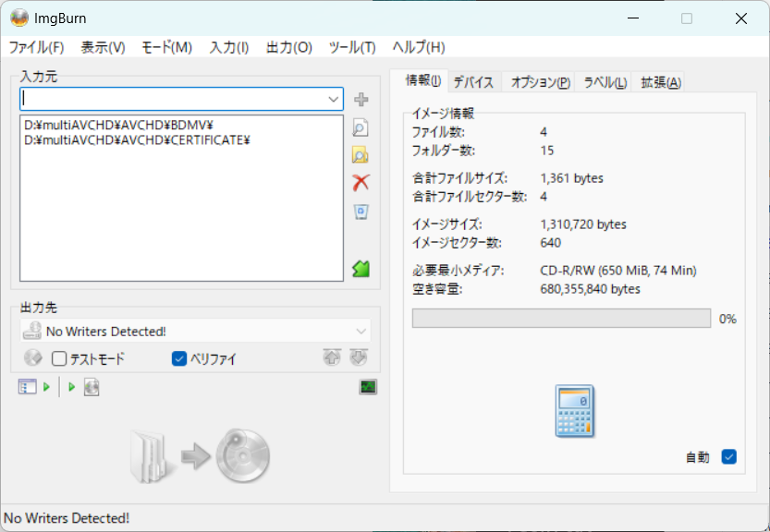Click the clear list recycle bin icon
The image size is (770, 532).
point(361,212)
